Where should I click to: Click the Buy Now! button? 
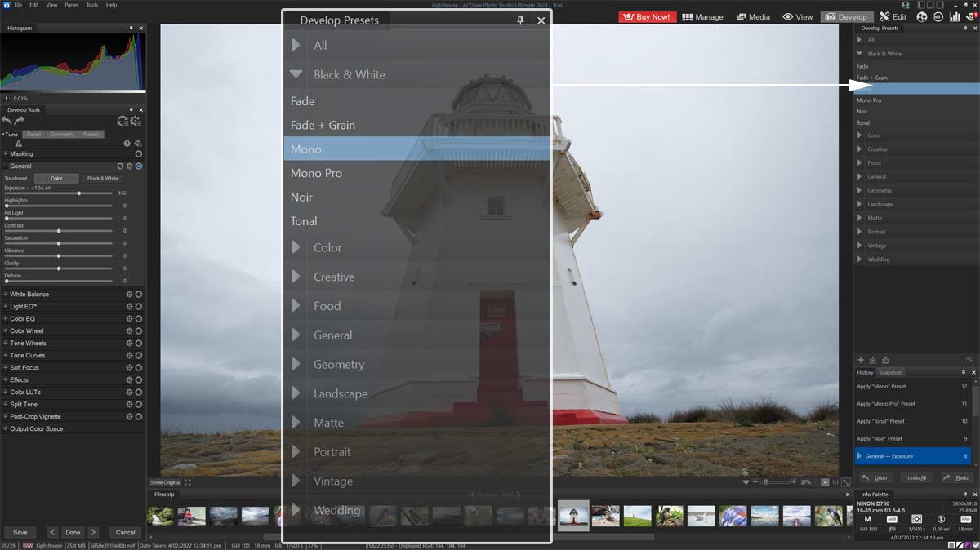click(647, 16)
